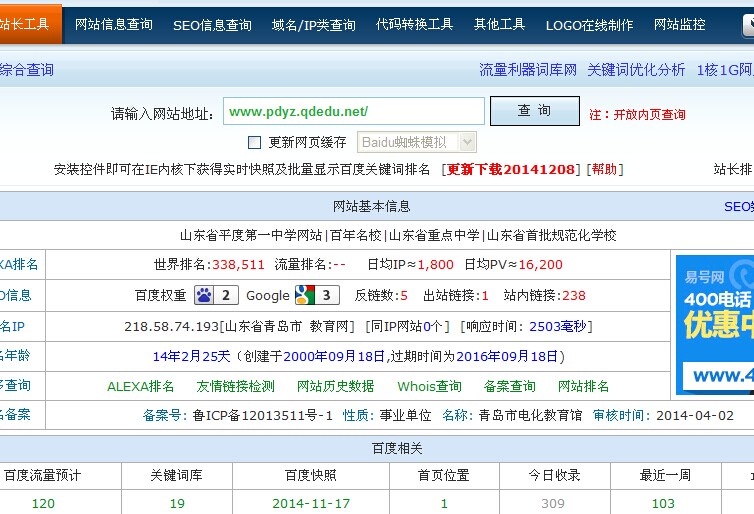Image resolution: width=754 pixels, height=514 pixels.
Task: Open 站内链接 count 238
Action: coord(574,296)
